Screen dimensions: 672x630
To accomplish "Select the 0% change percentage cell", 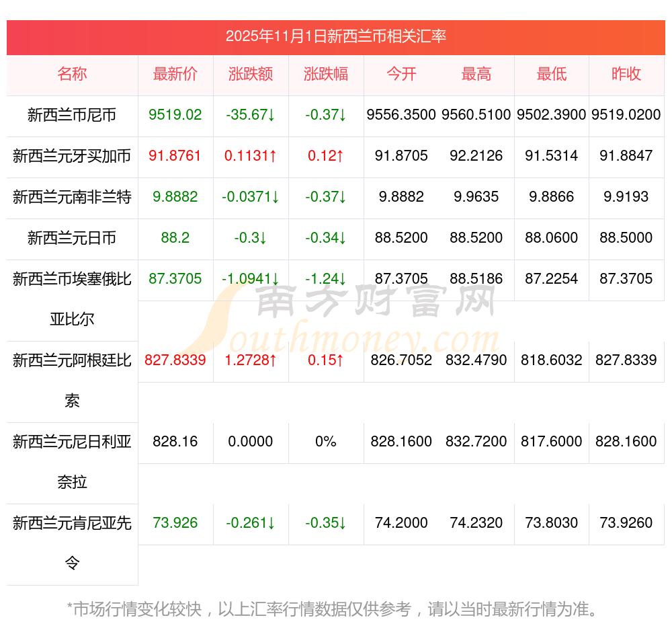I will click(x=326, y=442).
